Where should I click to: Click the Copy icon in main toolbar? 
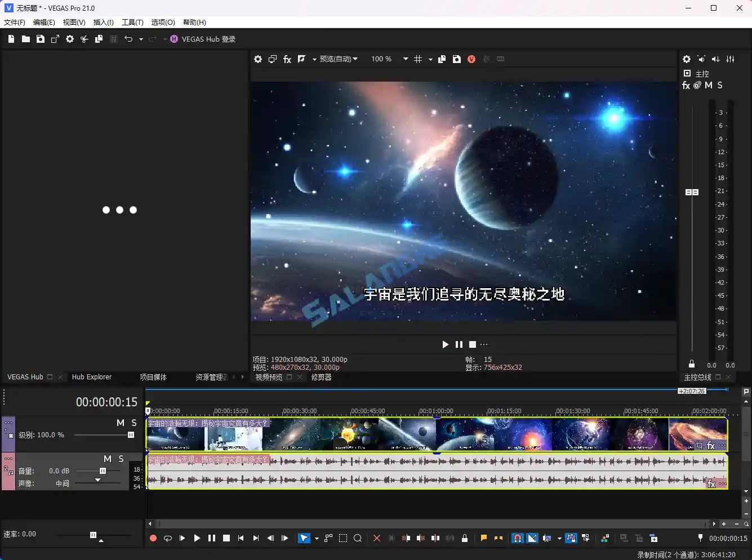(x=99, y=39)
